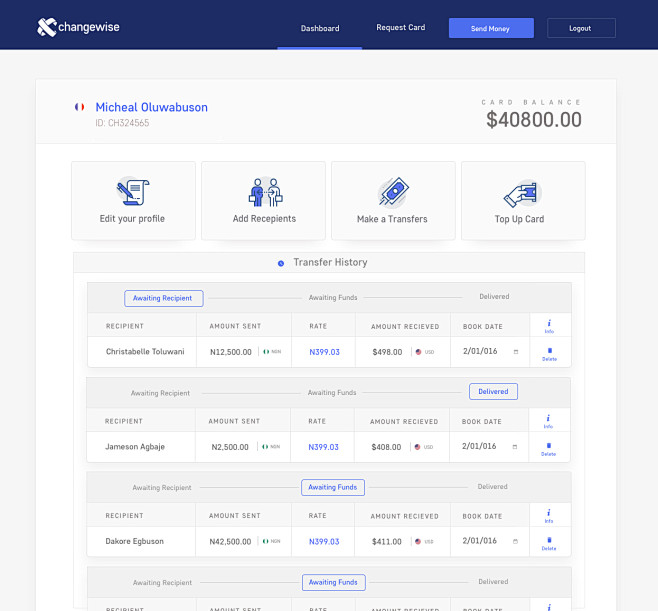Click Delete icon for Jameson Agbaje transfer
Image resolution: width=658 pixels, height=611 pixels.
pyautogui.click(x=548, y=449)
